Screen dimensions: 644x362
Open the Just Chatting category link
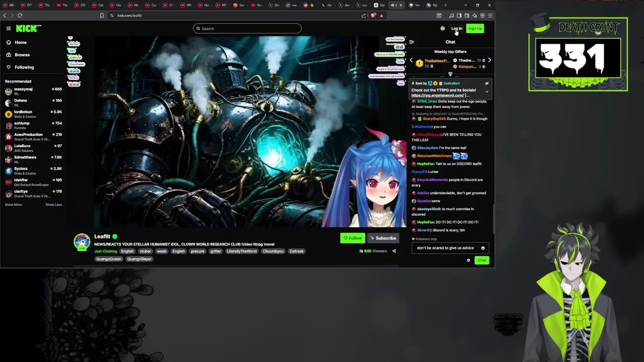tap(106, 251)
